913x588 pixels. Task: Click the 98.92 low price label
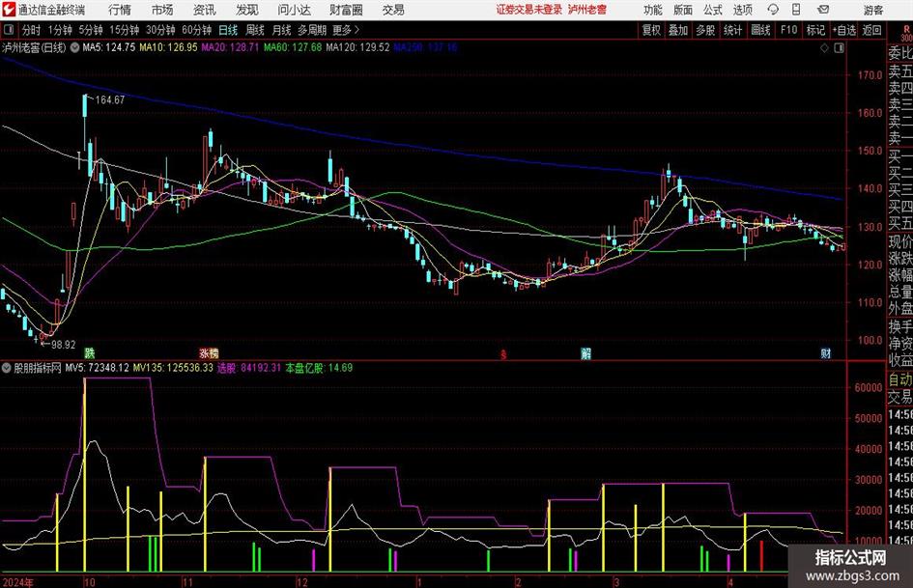click(64, 345)
